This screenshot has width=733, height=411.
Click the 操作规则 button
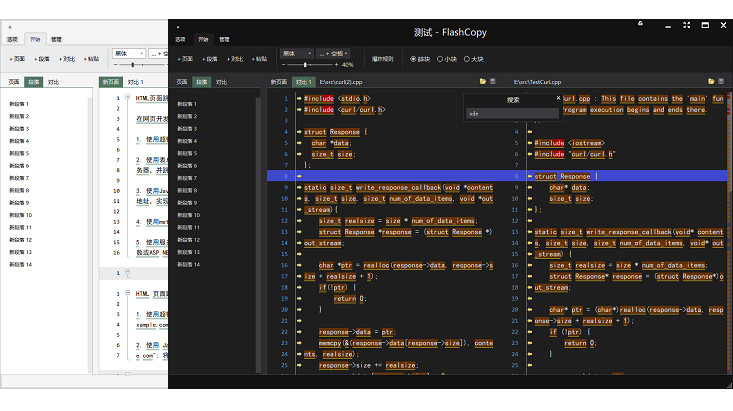(382, 59)
